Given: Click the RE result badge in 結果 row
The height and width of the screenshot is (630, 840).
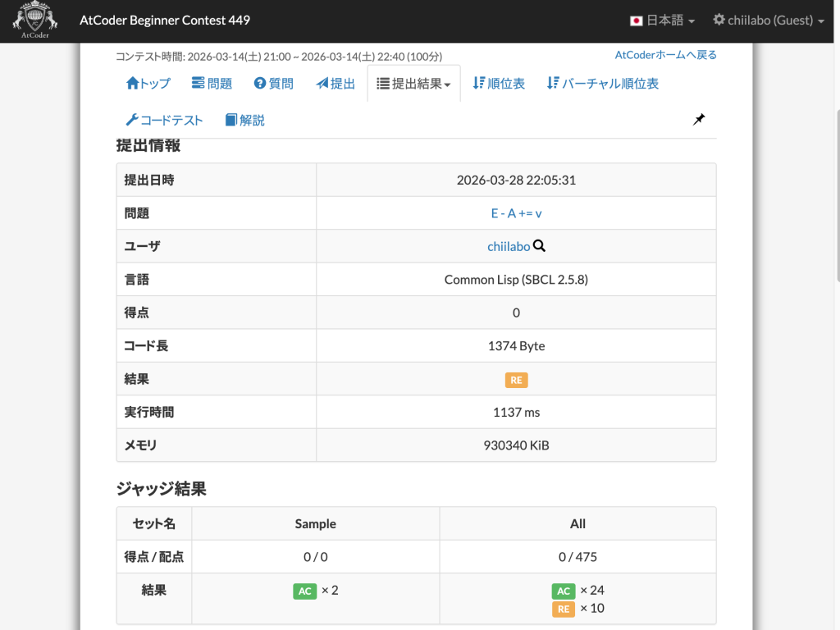Looking at the screenshot, I should coord(517,380).
